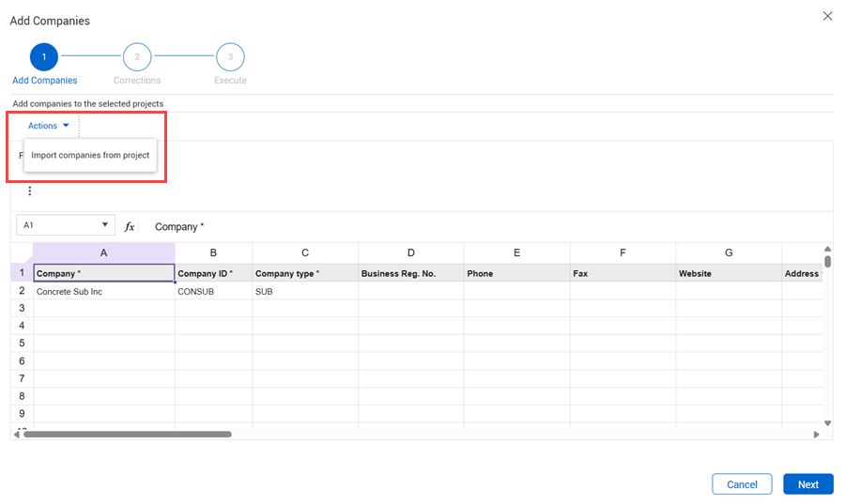Expand the cell reference A1 dropdown

coord(104,225)
